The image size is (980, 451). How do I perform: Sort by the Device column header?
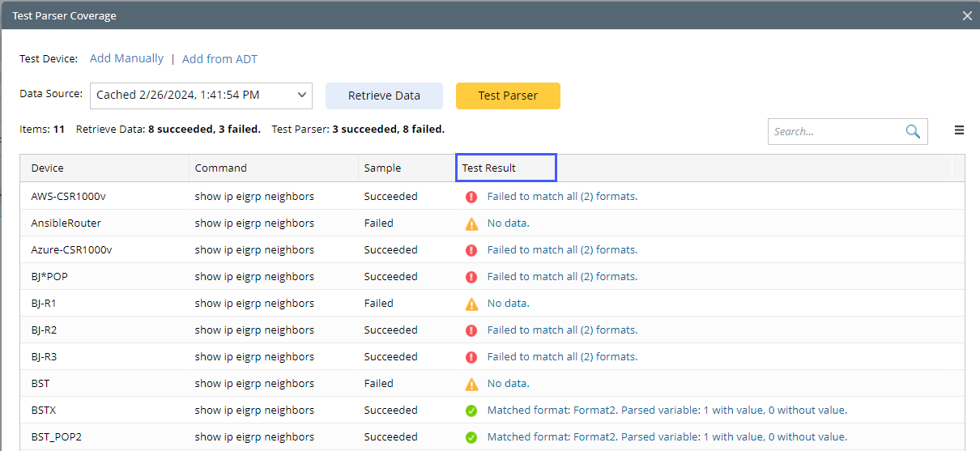48,168
